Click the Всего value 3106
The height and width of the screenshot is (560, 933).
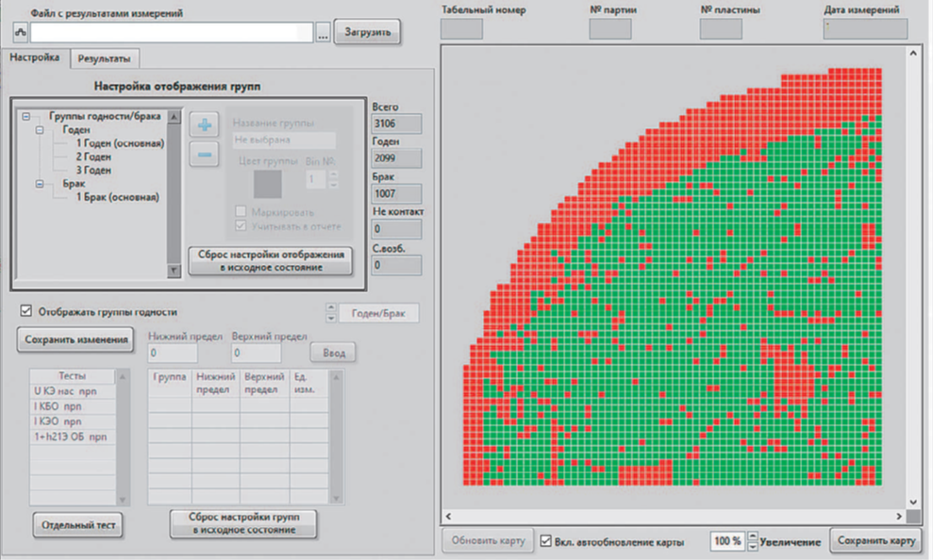point(396,124)
